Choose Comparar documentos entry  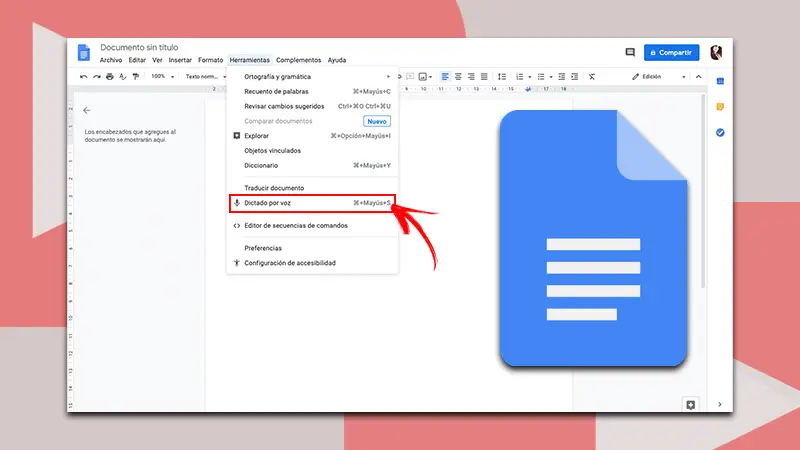pyautogui.click(x=312, y=121)
